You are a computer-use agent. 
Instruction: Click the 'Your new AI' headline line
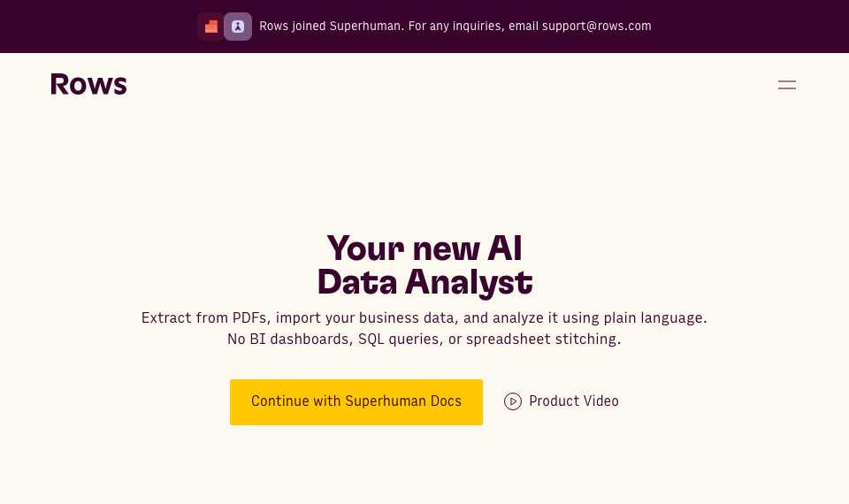tap(424, 248)
